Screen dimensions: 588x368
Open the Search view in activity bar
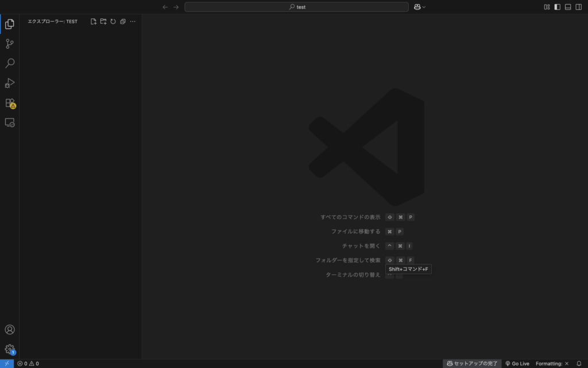10,63
